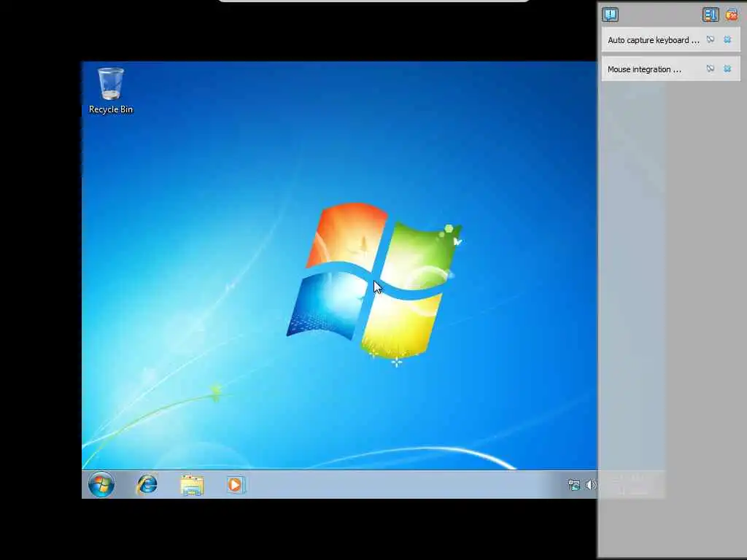Open Windows Explorer folder taskbar icon
This screenshot has height=560, width=747.
coord(192,485)
